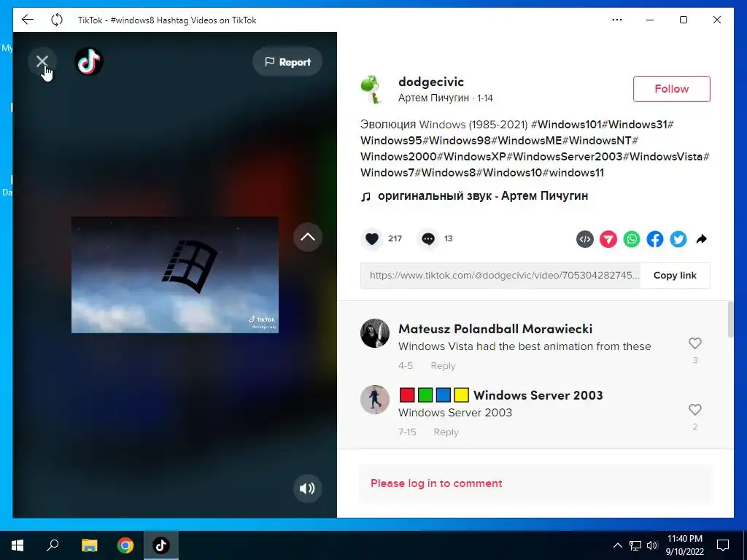747x560 pixels.
Task: Like the Windows Server 2003 comment
Action: pos(695,410)
